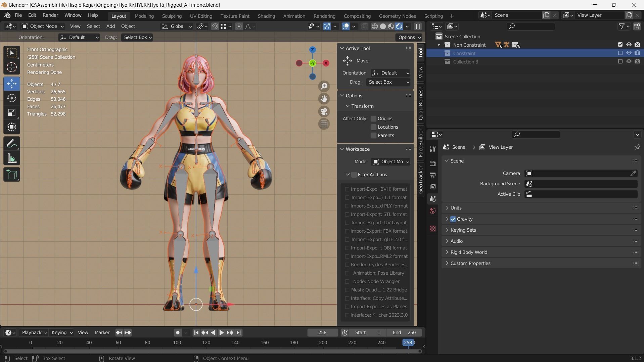Open the Options dropdown in viewport header
Image resolution: width=644 pixels, height=362 pixels.
[x=409, y=37]
